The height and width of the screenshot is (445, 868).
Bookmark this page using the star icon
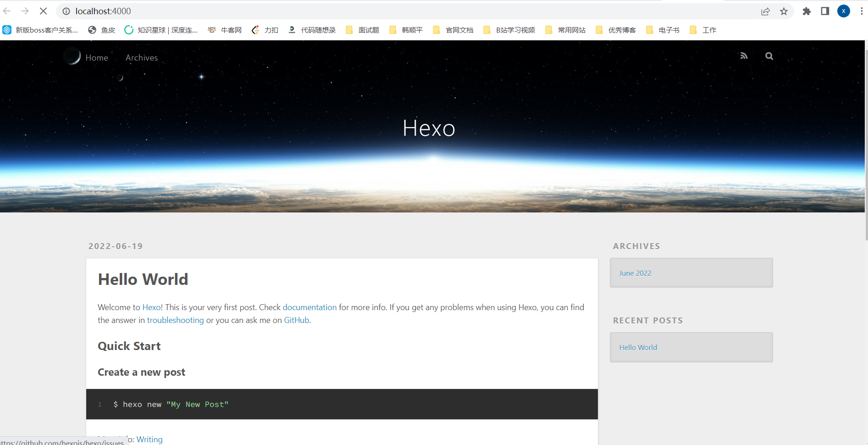784,11
